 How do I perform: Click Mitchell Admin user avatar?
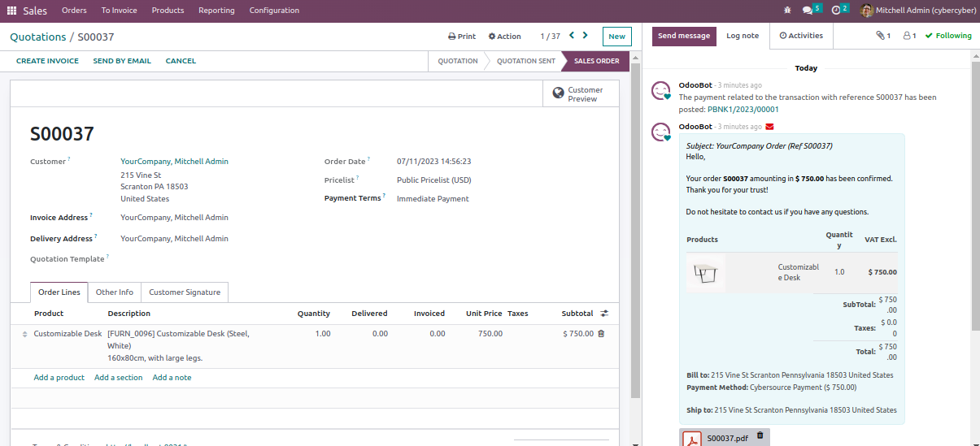(867, 11)
